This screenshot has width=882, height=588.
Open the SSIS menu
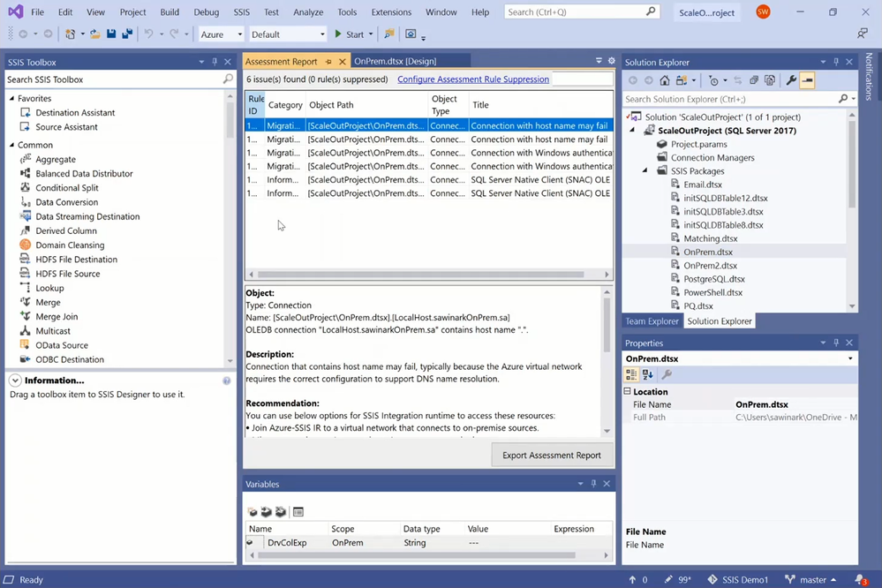pos(241,11)
